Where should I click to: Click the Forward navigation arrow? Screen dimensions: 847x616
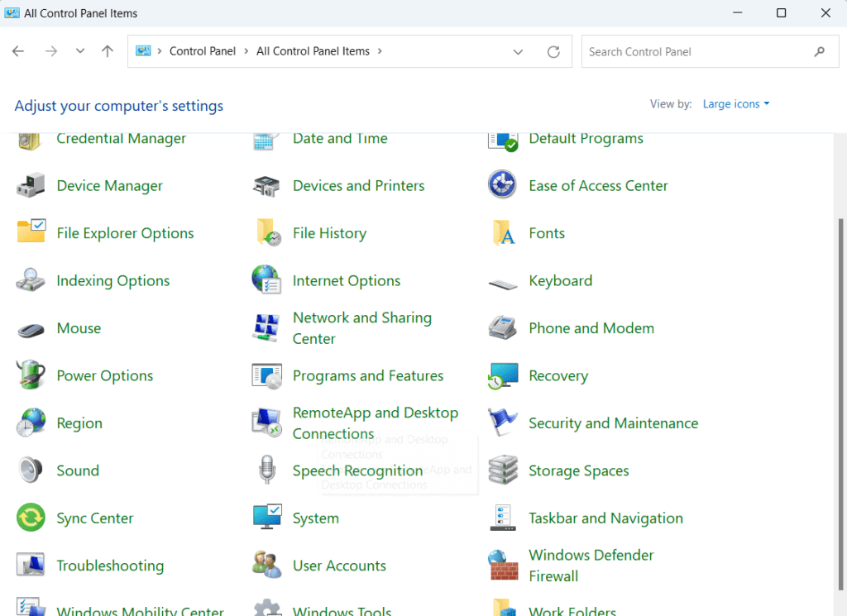point(51,51)
